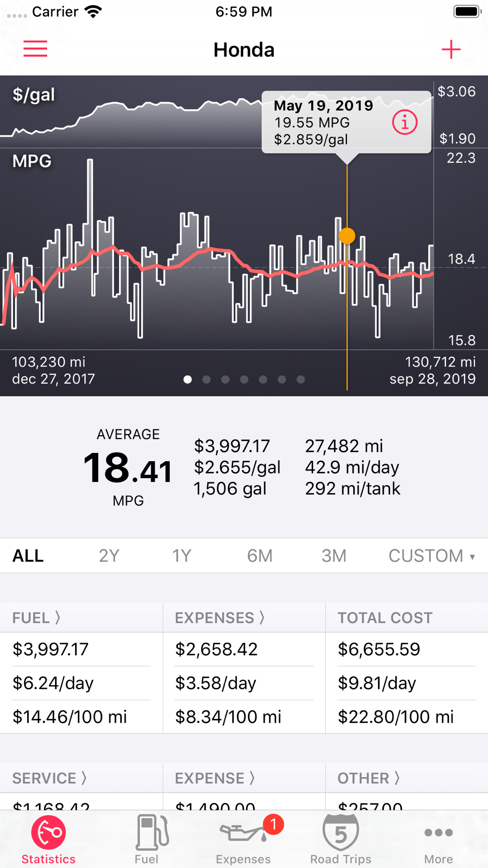Image resolution: width=488 pixels, height=868 pixels.
Task: Tap the 27,482 mi distance value
Action: click(344, 446)
